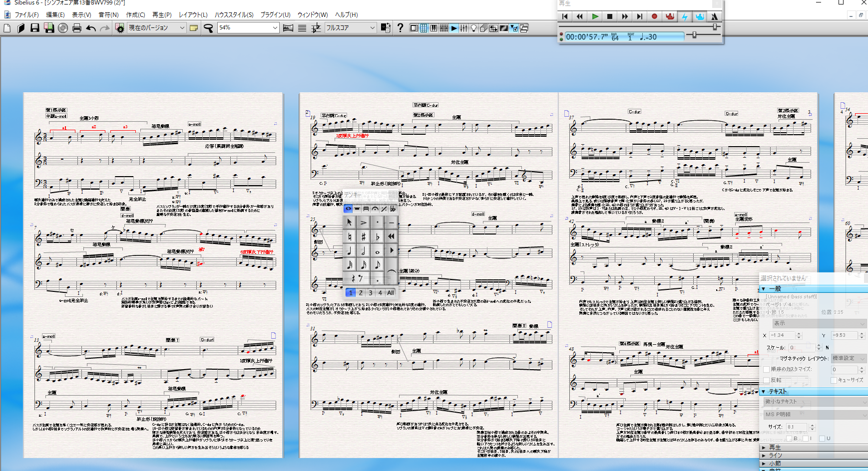Select the flat accidental on the keypad
The width and height of the screenshot is (868, 471).
tap(378, 236)
